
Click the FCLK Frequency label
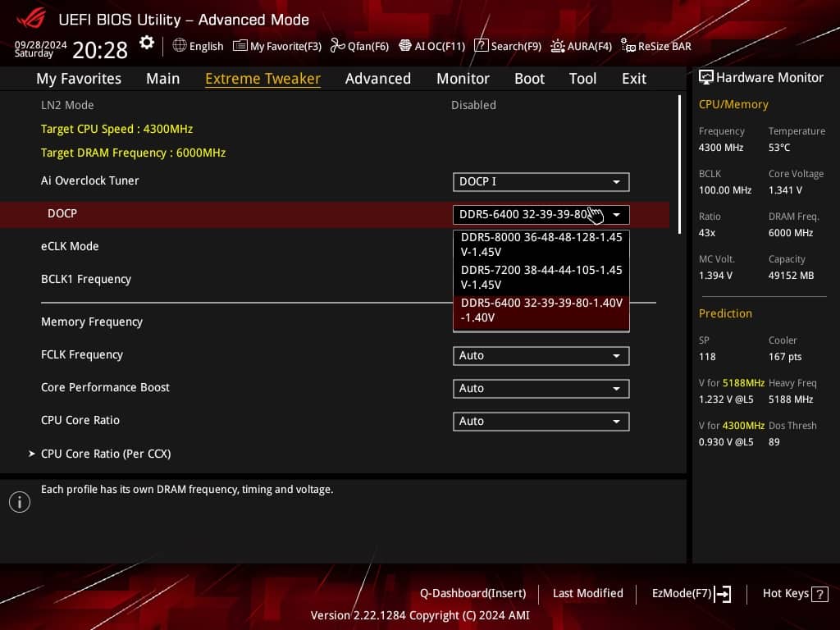pos(82,354)
